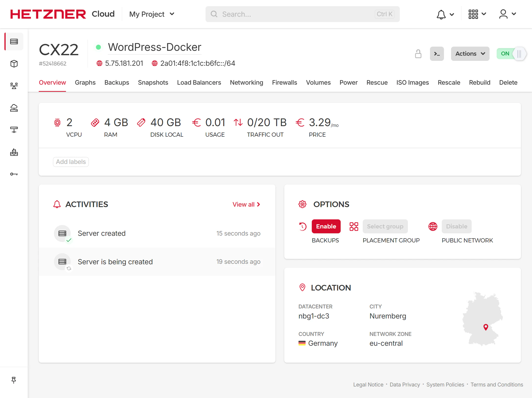View all activities
The height and width of the screenshot is (398, 532).
pyautogui.click(x=246, y=204)
